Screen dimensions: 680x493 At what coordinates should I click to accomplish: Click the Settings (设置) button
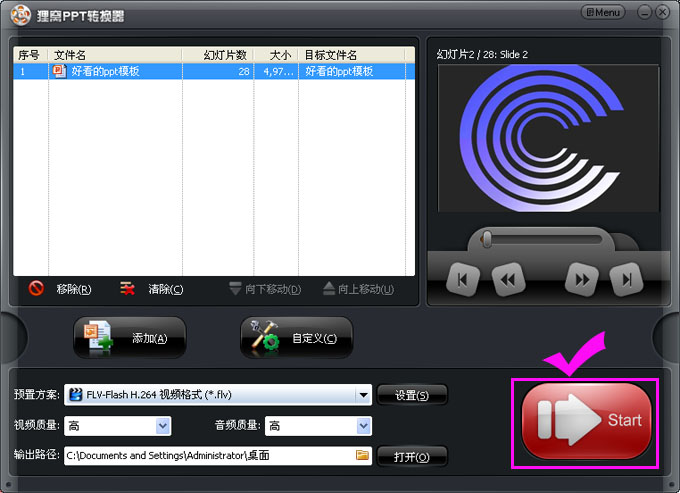click(412, 395)
